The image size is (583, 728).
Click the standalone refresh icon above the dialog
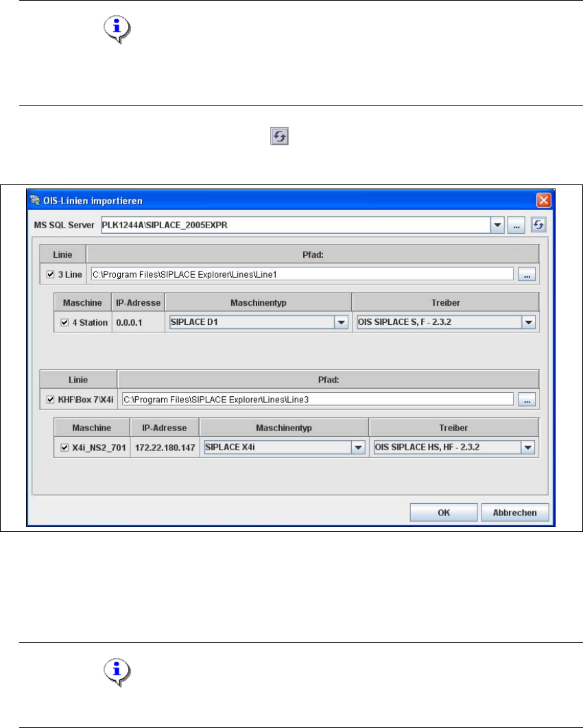[x=280, y=136]
